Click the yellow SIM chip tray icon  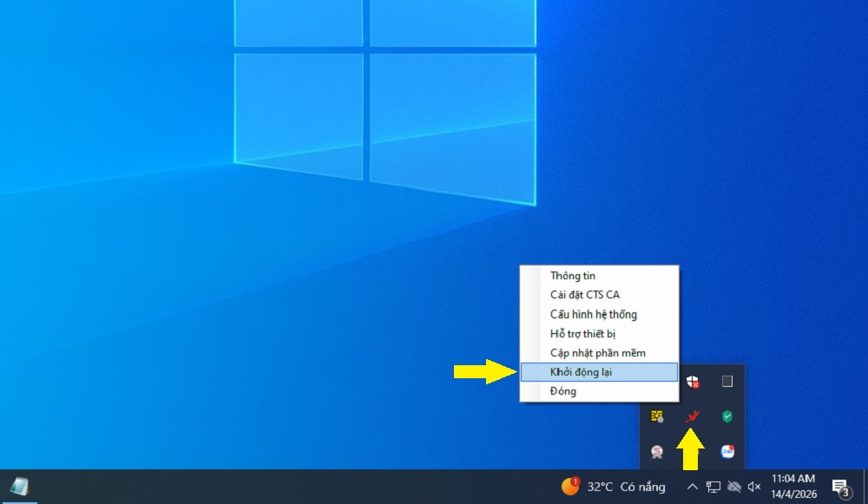coord(657,417)
